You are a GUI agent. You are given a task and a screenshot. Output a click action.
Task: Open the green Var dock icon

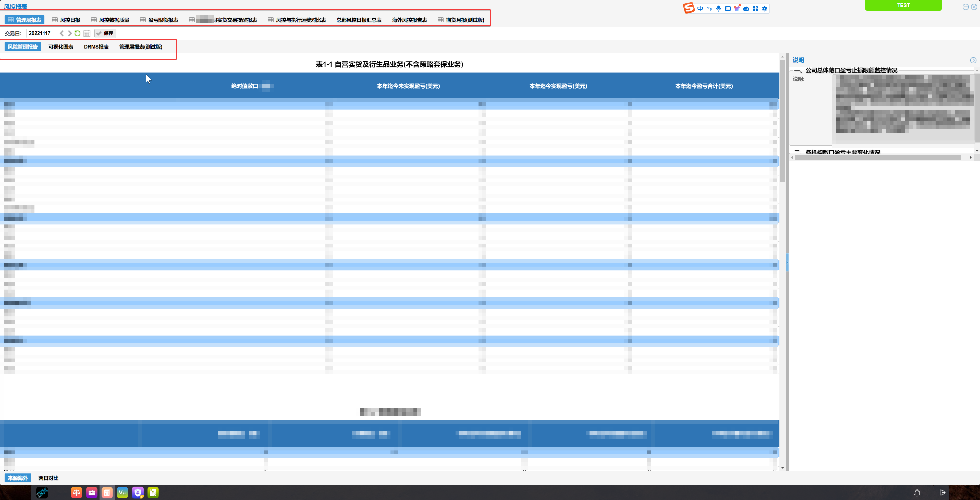coord(122,493)
